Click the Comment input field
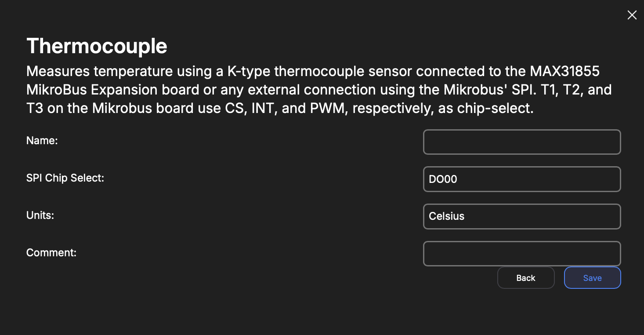644x335 pixels. click(x=521, y=254)
